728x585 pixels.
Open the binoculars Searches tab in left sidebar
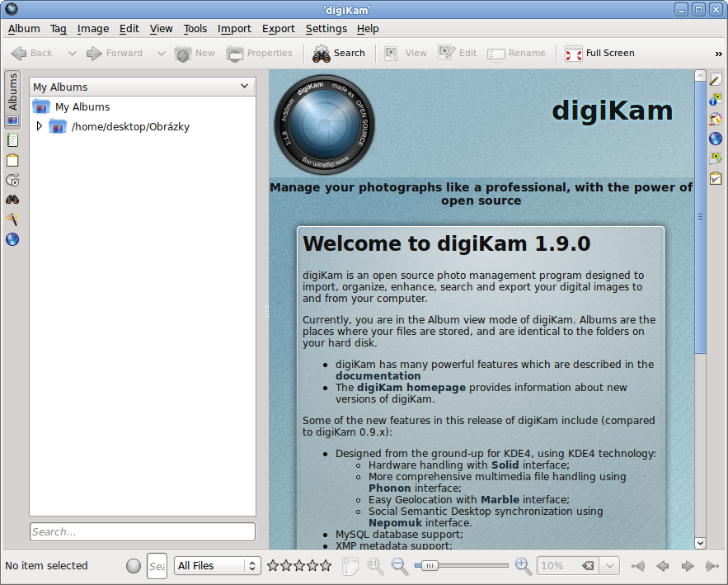coord(12,200)
